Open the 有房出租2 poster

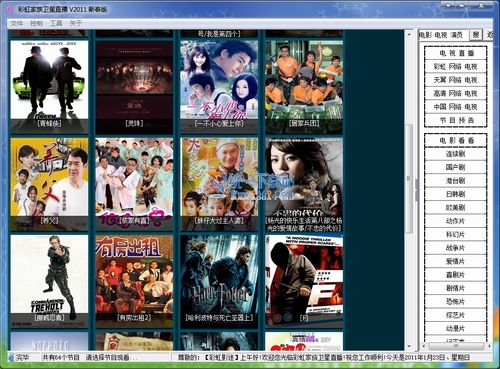(134, 281)
